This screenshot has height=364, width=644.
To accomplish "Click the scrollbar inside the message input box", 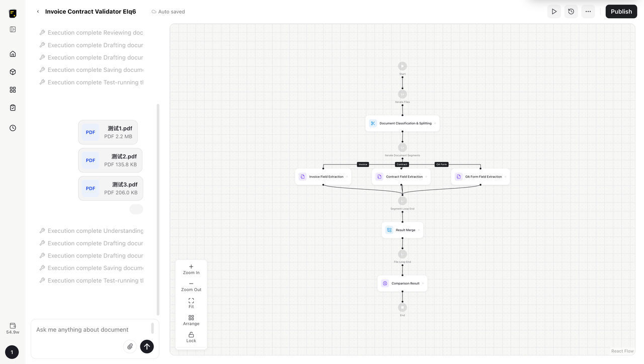I will [152, 328].
